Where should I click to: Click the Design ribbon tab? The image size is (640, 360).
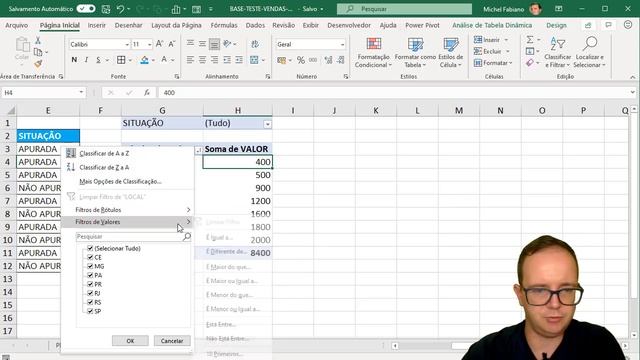point(556,25)
